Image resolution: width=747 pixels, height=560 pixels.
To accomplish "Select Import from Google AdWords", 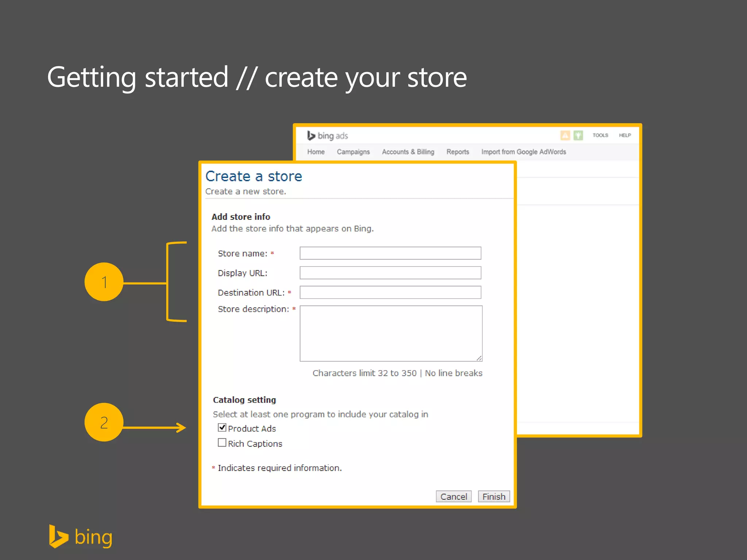I will (523, 152).
